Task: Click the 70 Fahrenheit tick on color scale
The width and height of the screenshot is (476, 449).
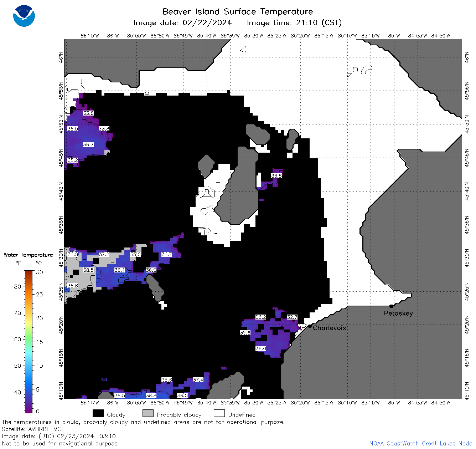Action: [x=17, y=313]
